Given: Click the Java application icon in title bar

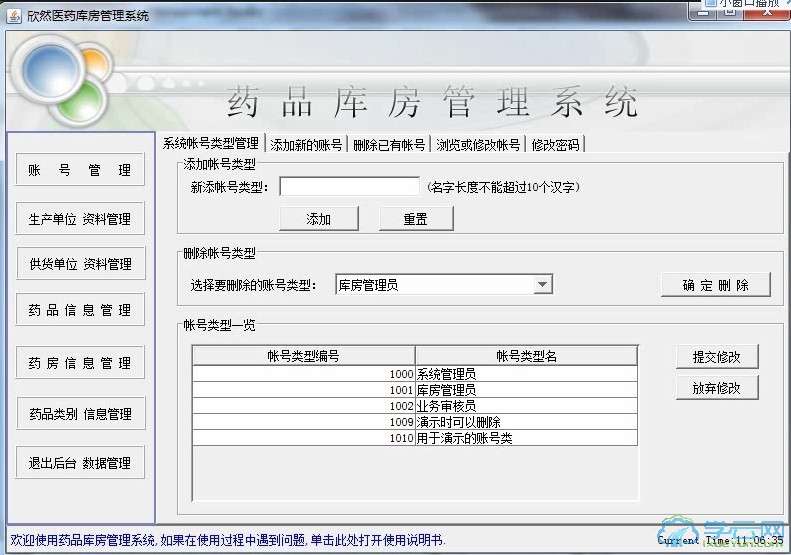Looking at the screenshot, I should point(14,16).
